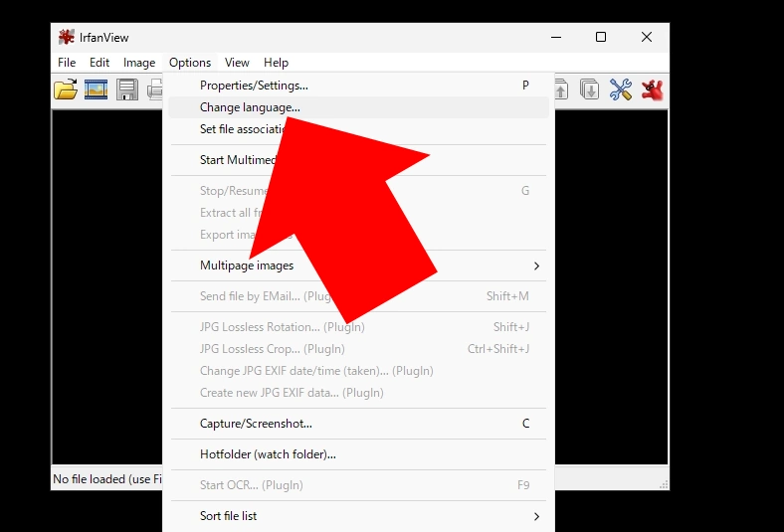Click the IrfanView logo in title bar
This screenshot has width=784, height=532.
pyautogui.click(x=66, y=37)
